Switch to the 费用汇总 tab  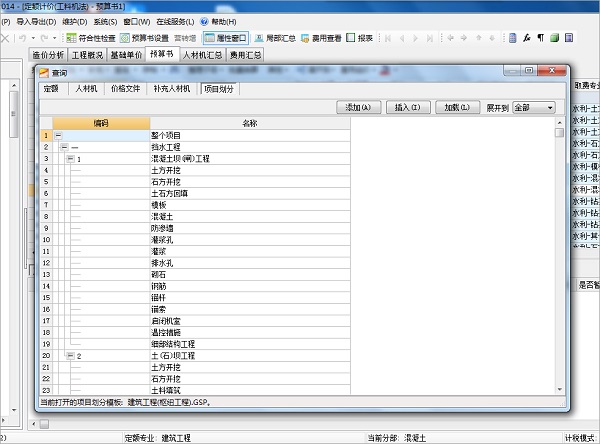(245, 55)
